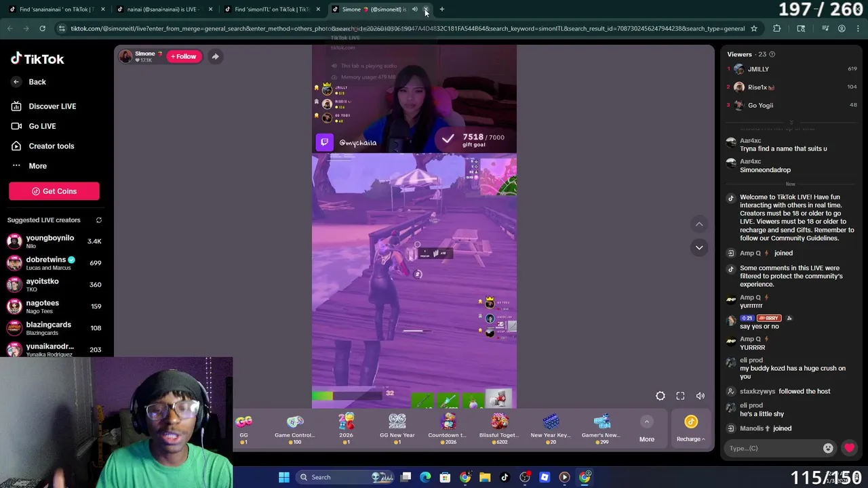
Task: Toggle fullscreen on the live video
Action: click(680, 396)
